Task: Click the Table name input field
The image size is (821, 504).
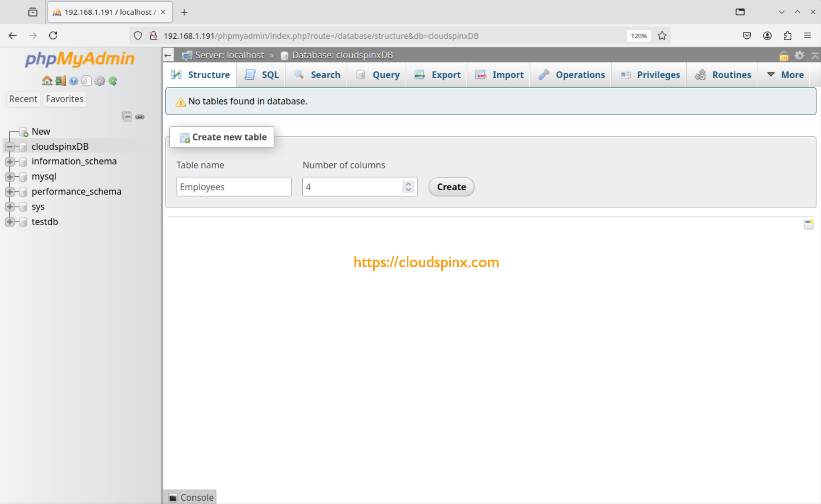Action: (234, 187)
